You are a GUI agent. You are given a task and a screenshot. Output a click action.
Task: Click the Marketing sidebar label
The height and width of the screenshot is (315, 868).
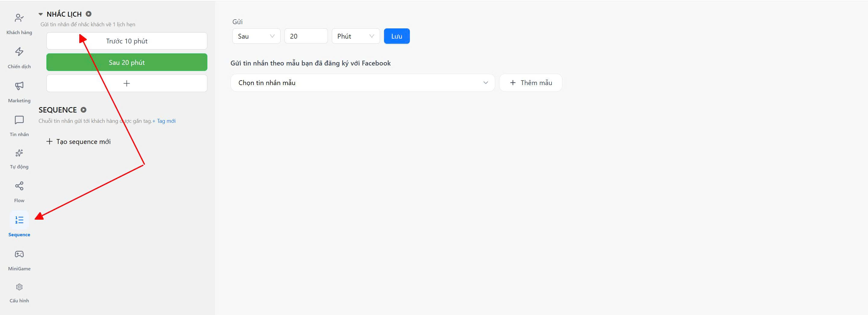19,100
